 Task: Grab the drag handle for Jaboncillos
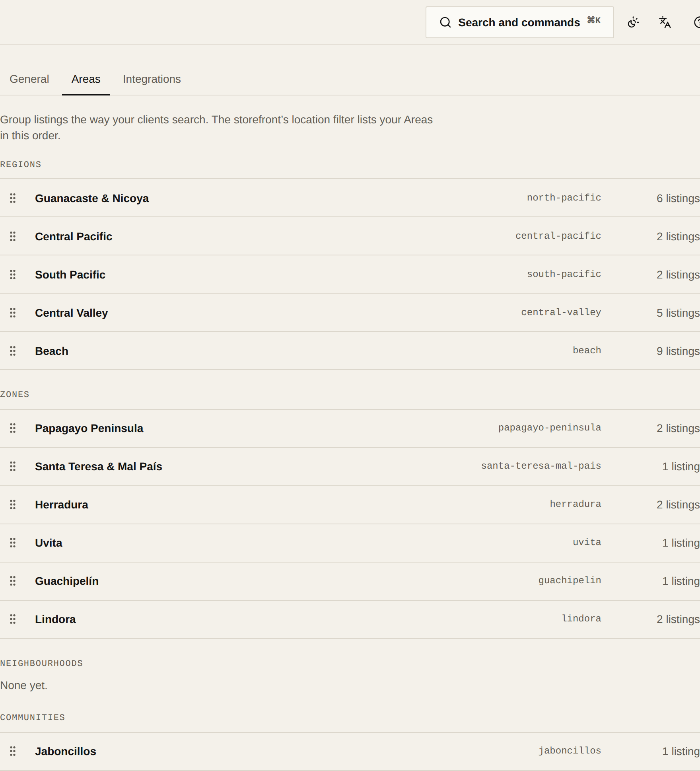click(x=13, y=751)
